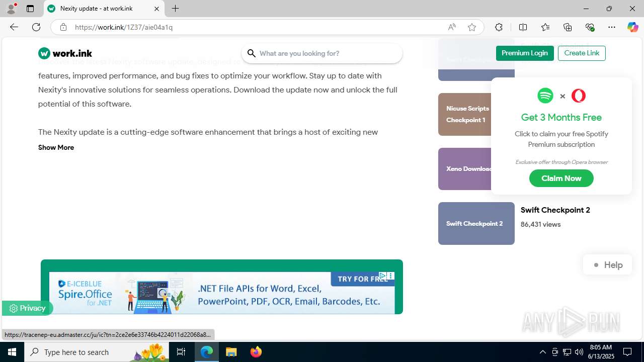
Task: Open the tab actions menu icon
Action: click(x=30, y=9)
